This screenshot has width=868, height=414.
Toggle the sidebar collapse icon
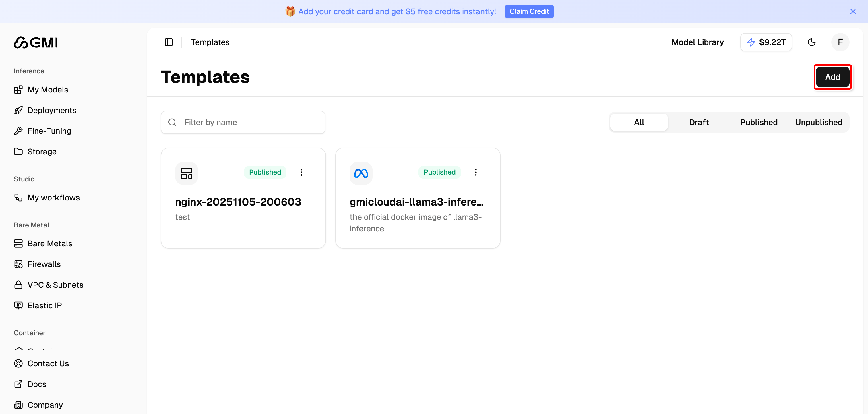point(168,42)
